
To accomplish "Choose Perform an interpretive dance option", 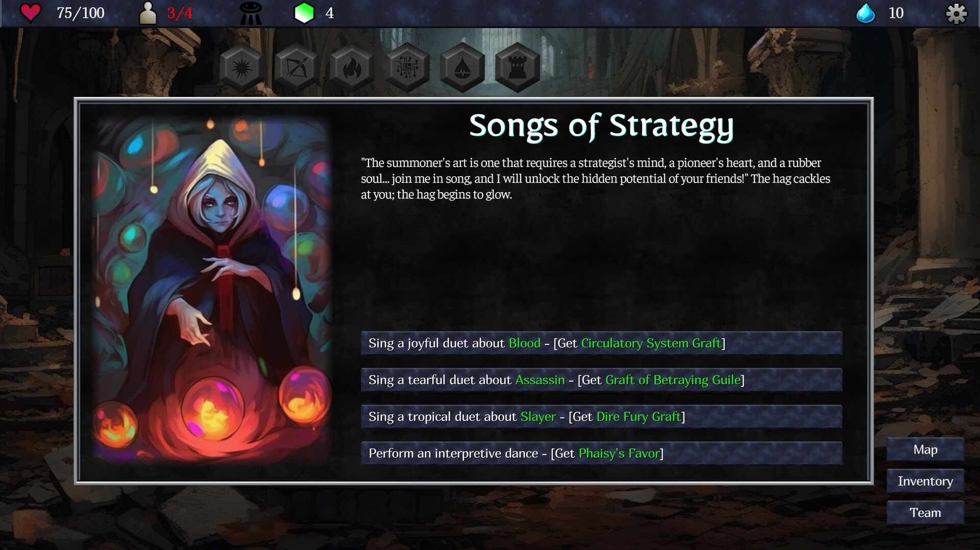I will [601, 453].
